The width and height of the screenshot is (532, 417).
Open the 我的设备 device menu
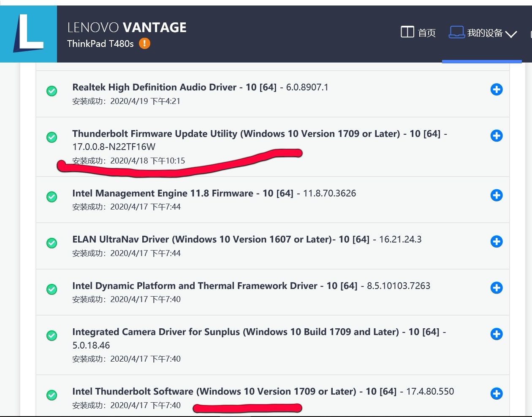pyautogui.click(x=484, y=33)
